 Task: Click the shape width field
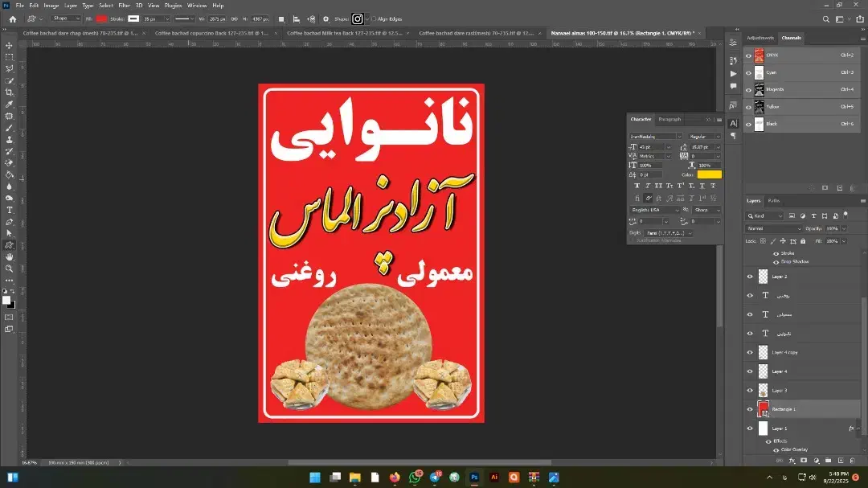click(x=217, y=18)
